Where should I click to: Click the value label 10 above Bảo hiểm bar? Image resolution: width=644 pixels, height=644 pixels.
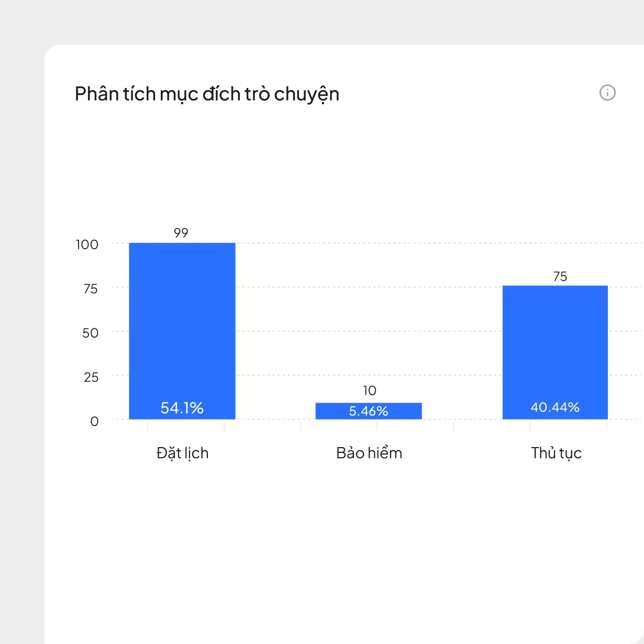coord(370,391)
